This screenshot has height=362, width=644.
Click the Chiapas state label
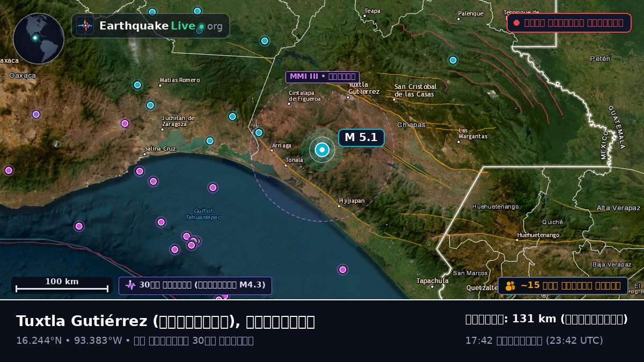(x=411, y=125)
